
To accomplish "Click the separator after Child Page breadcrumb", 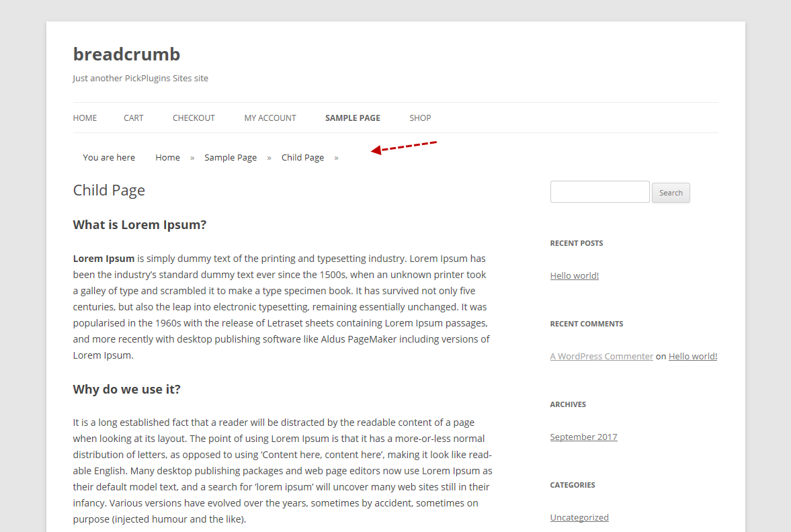I will pos(336,157).
